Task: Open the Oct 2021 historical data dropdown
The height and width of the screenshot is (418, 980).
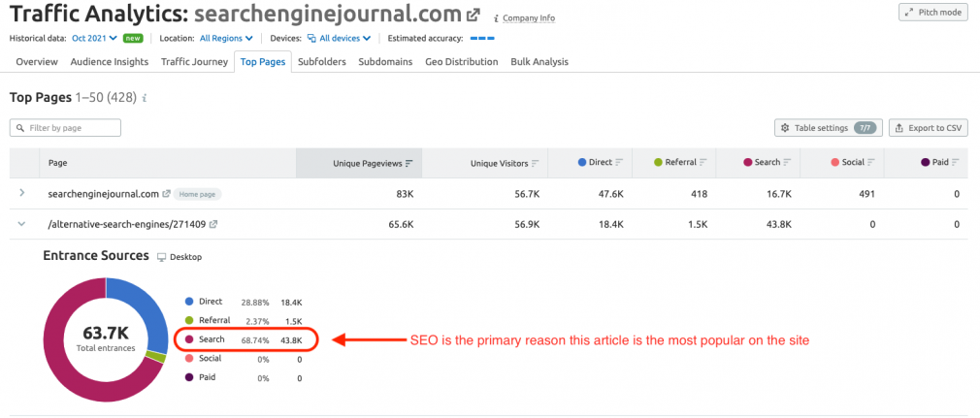Action: (94, 38)
